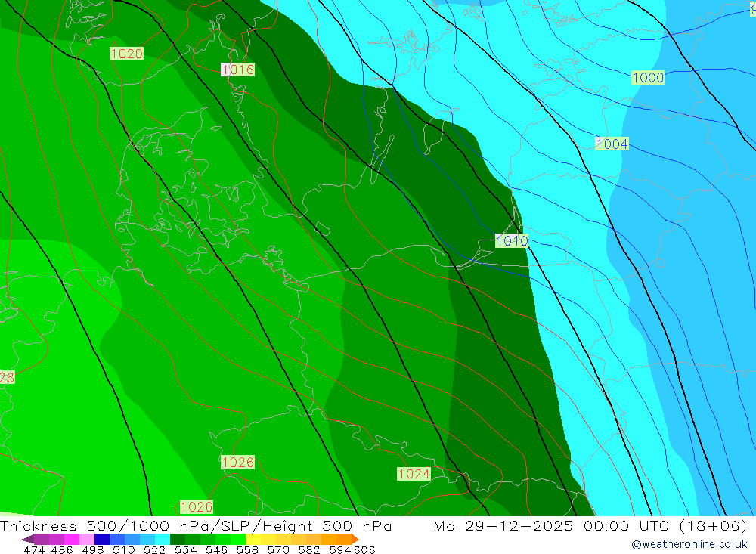Click the 1010 isobar label
The width and height of the screenshot is (756, 554).
click(x=512, y=240)
